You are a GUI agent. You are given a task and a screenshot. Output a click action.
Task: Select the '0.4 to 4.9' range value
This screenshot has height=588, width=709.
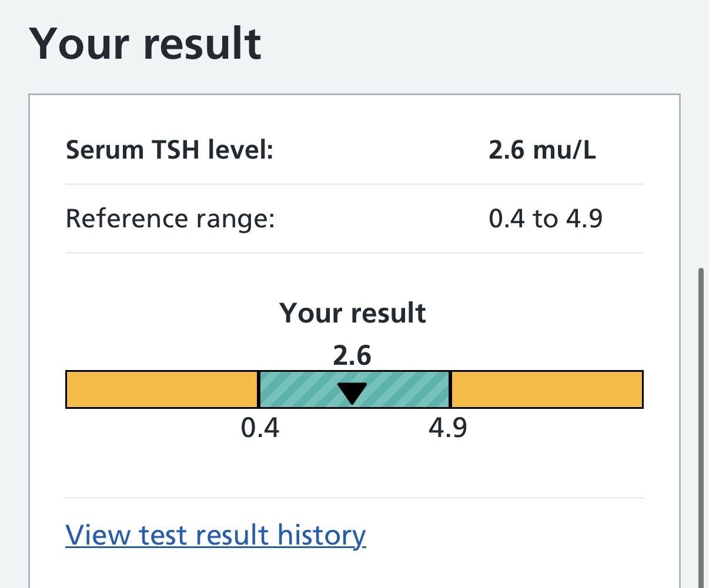tap(545, 219)
